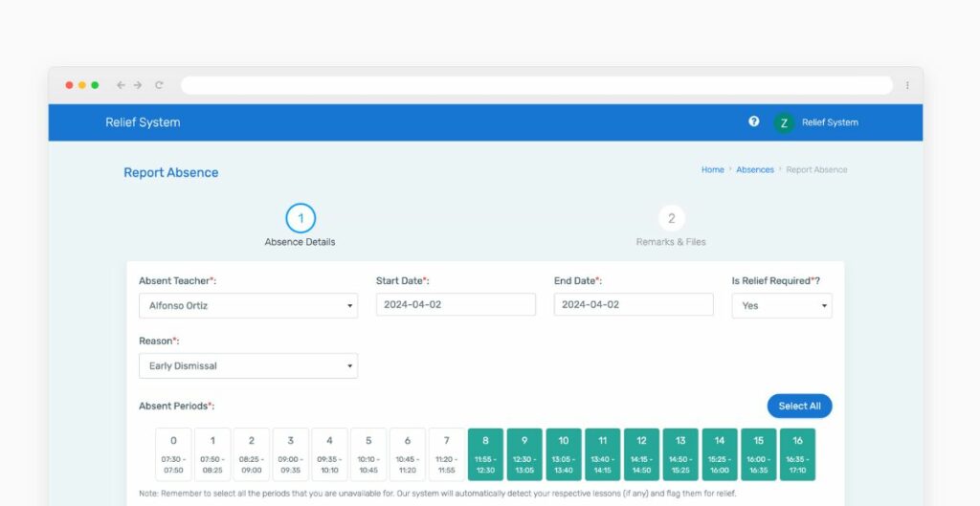Click the Relief System header brand
980x506 pixels.
143,122
